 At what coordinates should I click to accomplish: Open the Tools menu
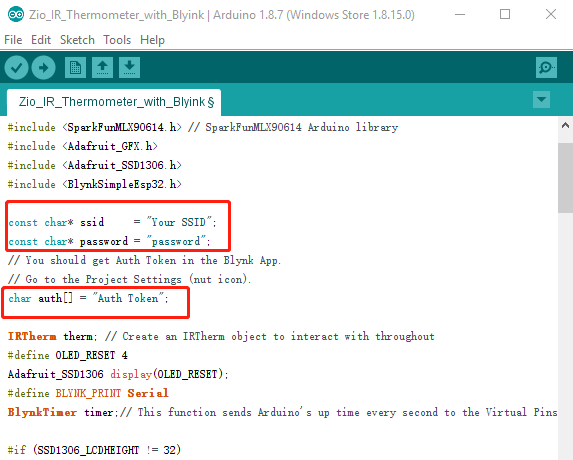click(x=117, y=39)
